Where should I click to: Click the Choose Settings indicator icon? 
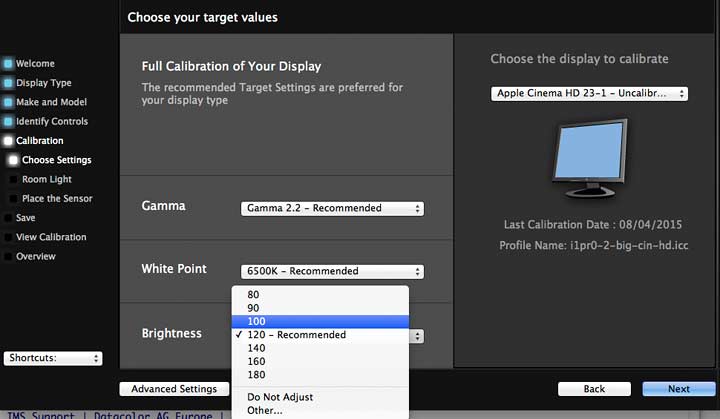(13, 160)
